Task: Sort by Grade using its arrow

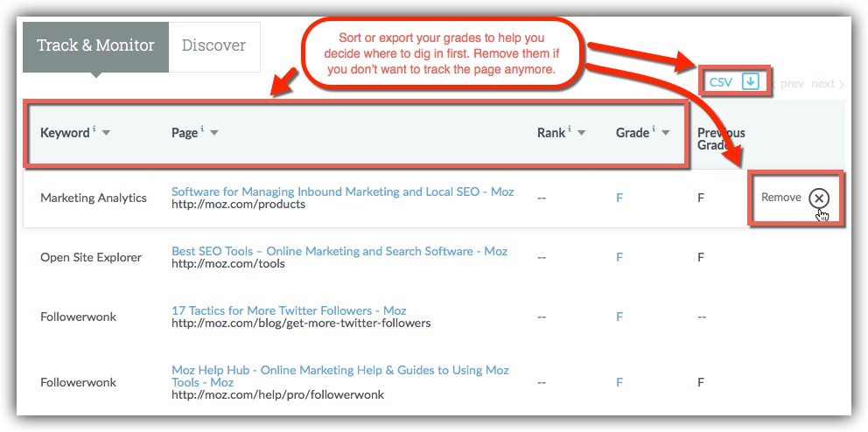Action: click(665, 133)
